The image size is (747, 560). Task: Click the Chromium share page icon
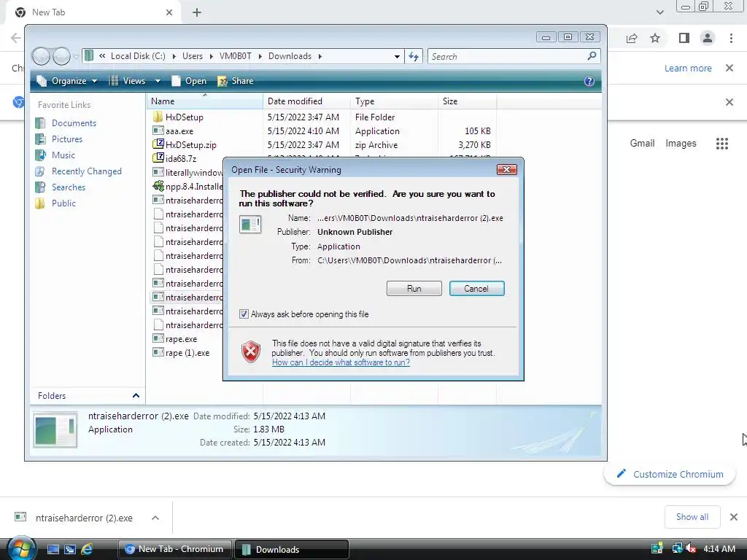pos(632,38)
